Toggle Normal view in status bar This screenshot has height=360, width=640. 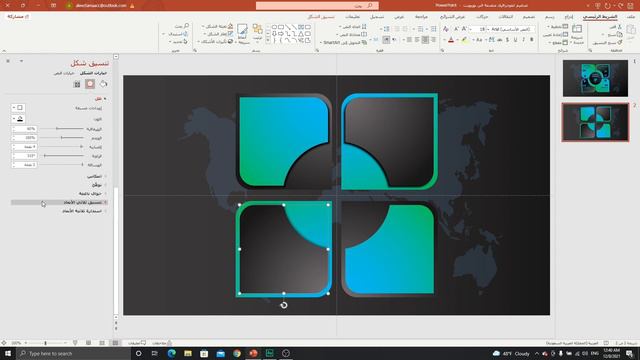pyautogui.click(x=116, y=343)
